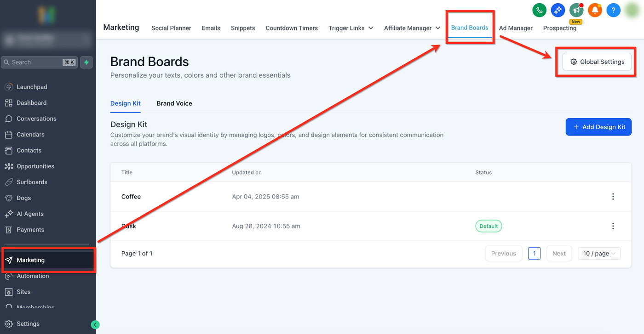
Task: Open Global Settings
Action: click(x=597, y=62)
